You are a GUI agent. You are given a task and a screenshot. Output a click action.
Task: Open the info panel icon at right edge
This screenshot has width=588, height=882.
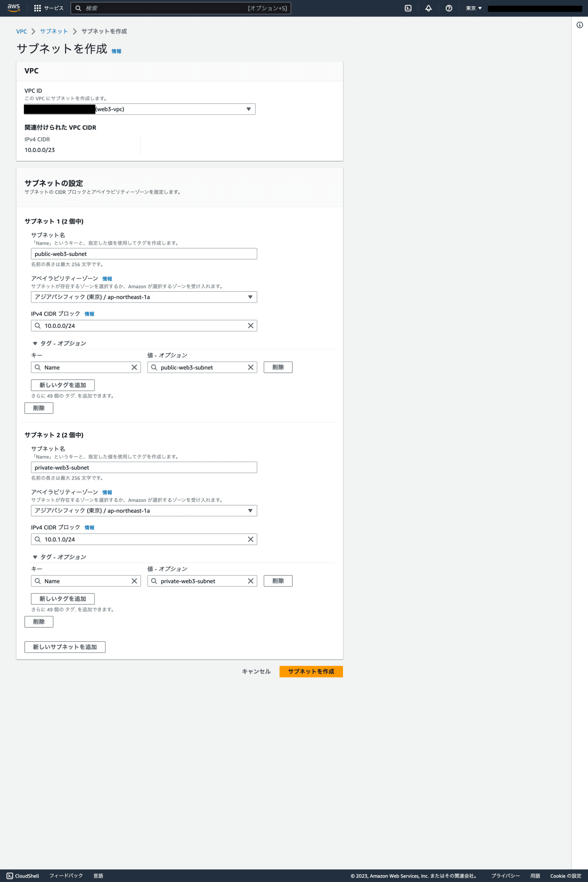tap(580, 25)
